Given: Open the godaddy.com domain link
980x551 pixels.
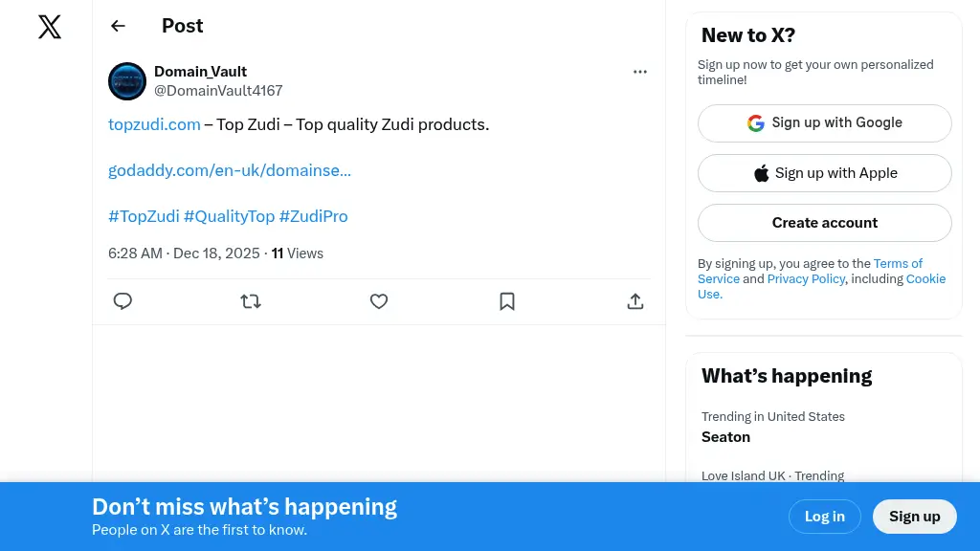Looking at the screenshot, I should click(x=230, y=170).
